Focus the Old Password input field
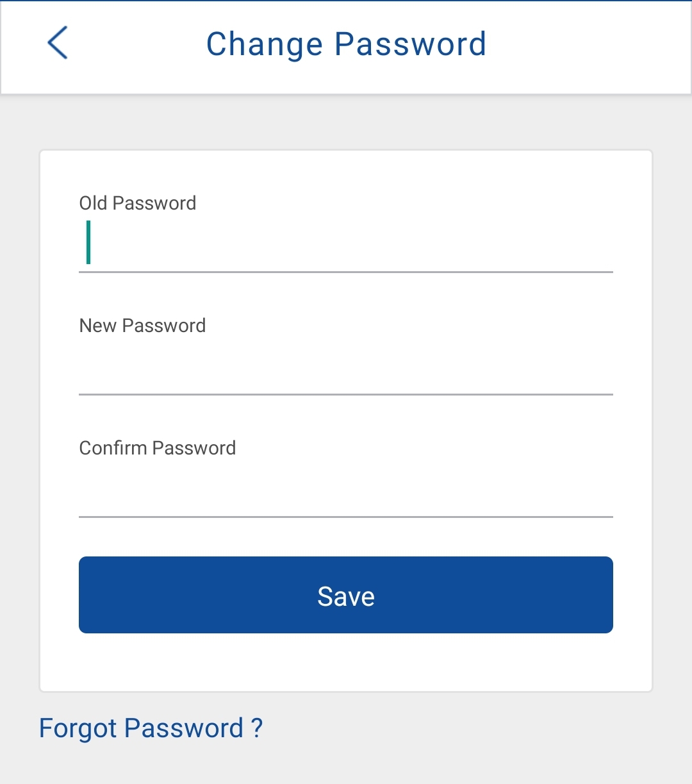692x784 pixels. 346,244
